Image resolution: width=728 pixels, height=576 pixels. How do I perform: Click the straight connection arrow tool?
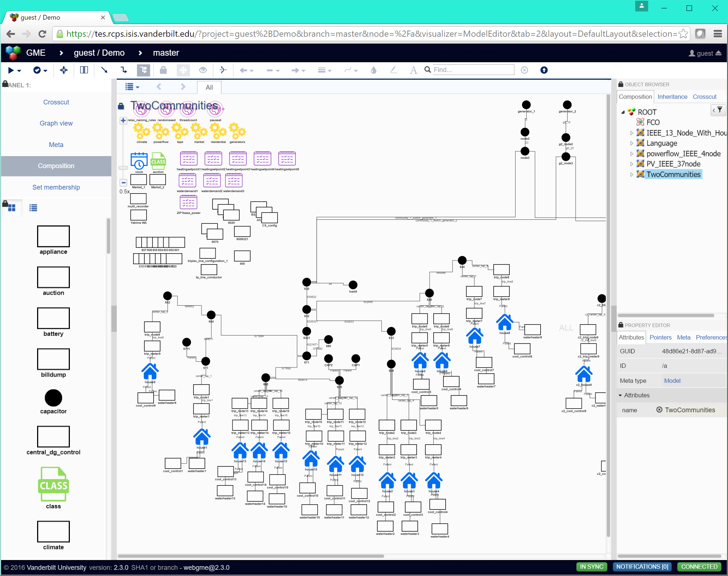coord(104,70)
